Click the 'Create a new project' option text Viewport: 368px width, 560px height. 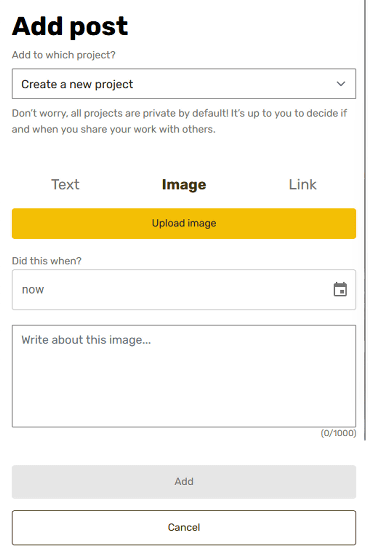[x=77, y=84]
